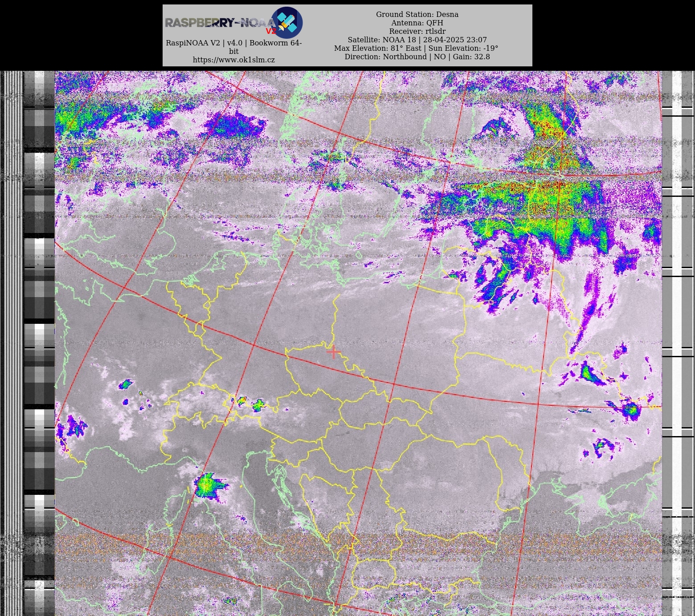
Task: Click the 'Satellite: NOAA 18 | 28-04-2025 23:07' line
Action: [x=417, y=40]
